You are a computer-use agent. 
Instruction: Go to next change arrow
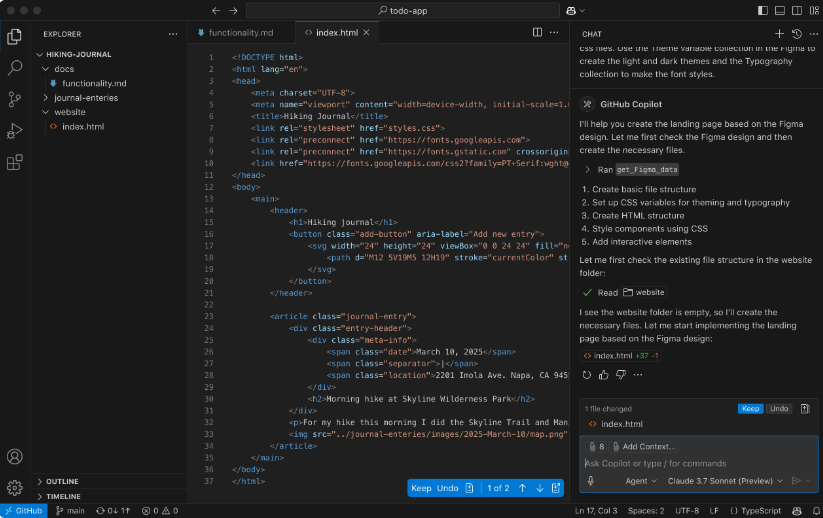pos(540,488)
